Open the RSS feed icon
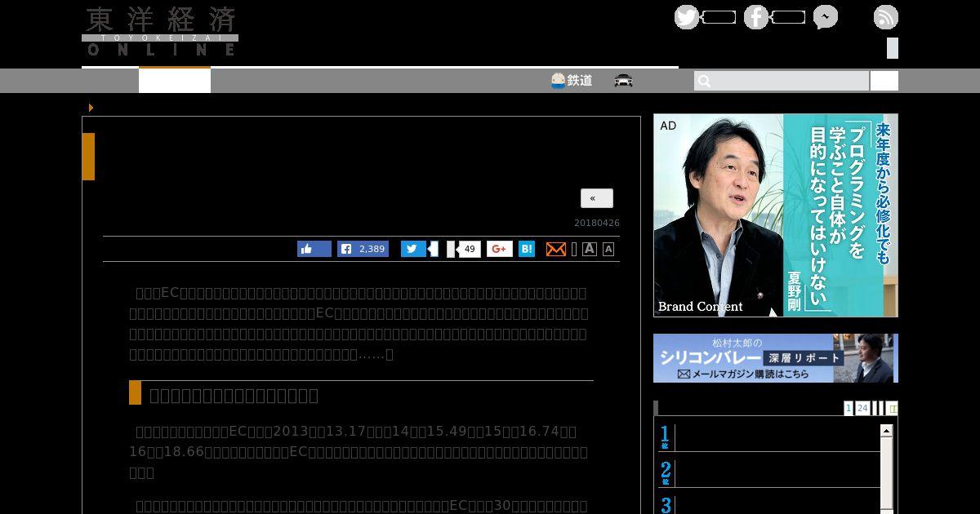 click(886, 17)
